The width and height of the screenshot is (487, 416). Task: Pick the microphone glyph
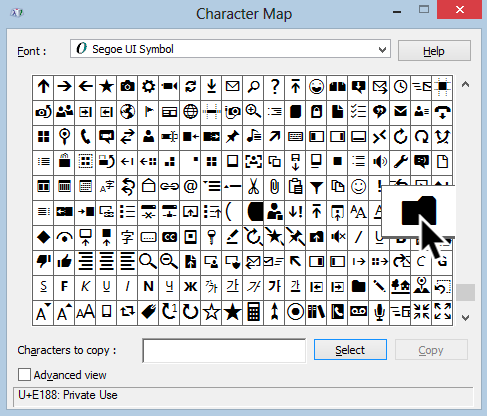[x=379, y=312]
